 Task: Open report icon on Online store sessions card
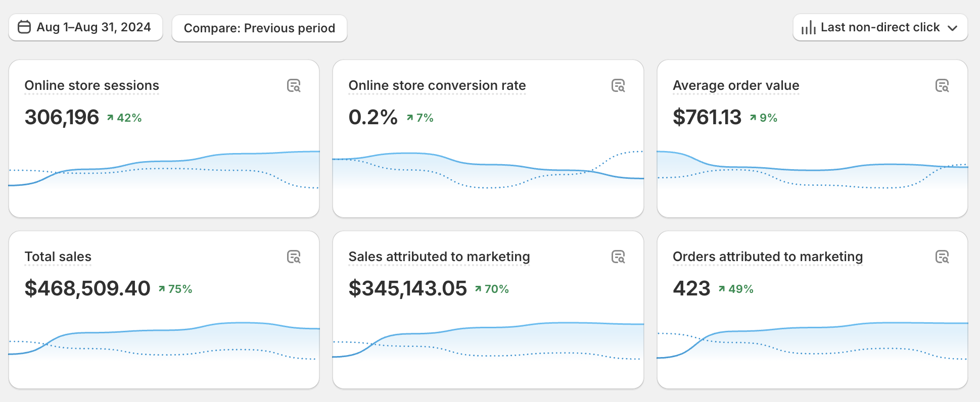pos(294,86)
